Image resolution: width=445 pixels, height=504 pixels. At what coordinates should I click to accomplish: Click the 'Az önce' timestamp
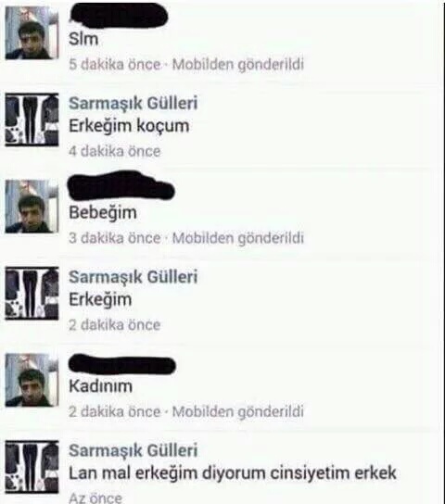tap(95, 498)
